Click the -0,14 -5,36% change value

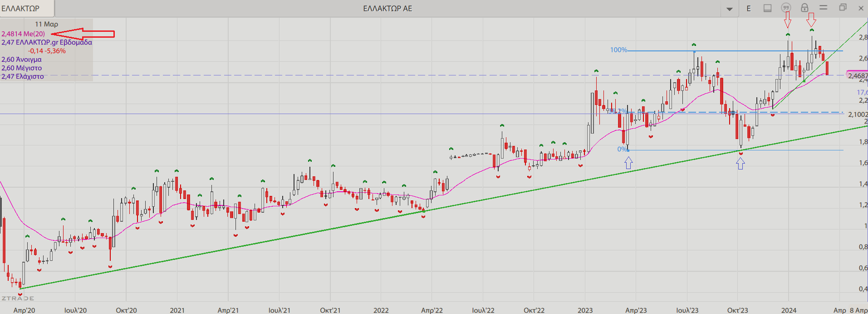47,51
